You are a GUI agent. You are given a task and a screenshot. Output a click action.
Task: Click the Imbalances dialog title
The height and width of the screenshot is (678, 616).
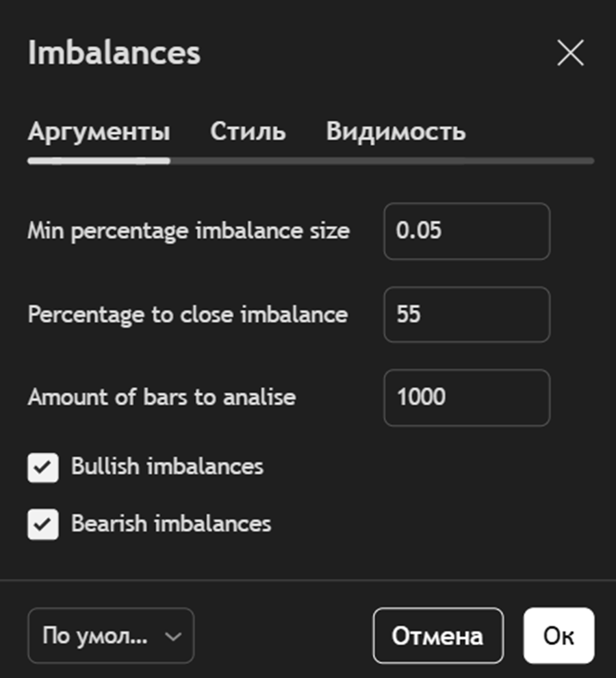[114, 53]
